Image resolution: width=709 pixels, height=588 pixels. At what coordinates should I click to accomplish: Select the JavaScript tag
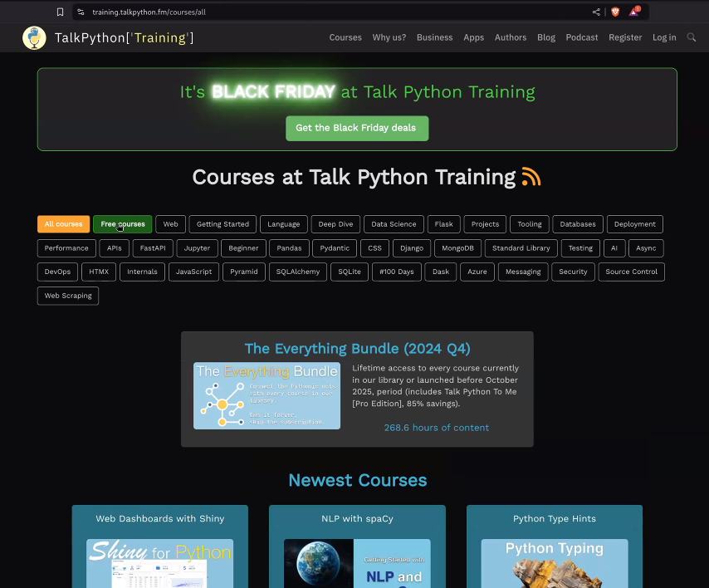click(194, 272)
